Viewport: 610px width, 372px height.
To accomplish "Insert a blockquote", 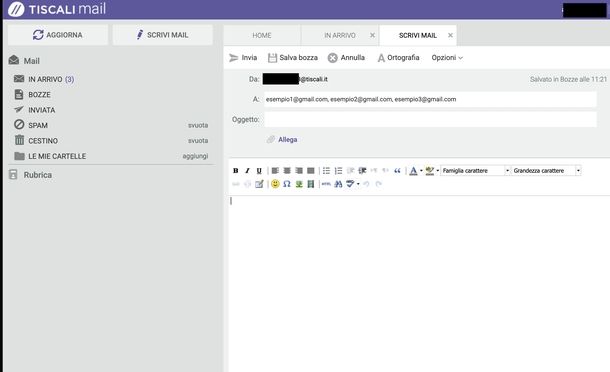I will [x=397, y=170].
